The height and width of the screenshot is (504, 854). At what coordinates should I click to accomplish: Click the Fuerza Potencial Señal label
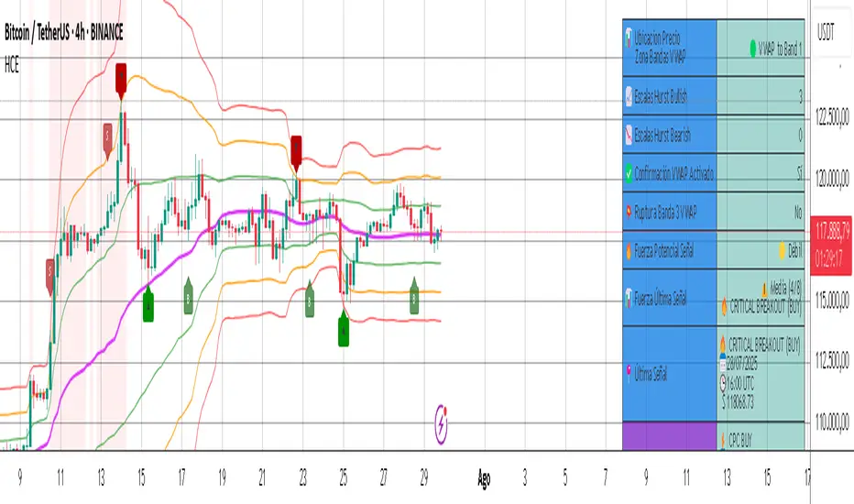click(664, 251)
